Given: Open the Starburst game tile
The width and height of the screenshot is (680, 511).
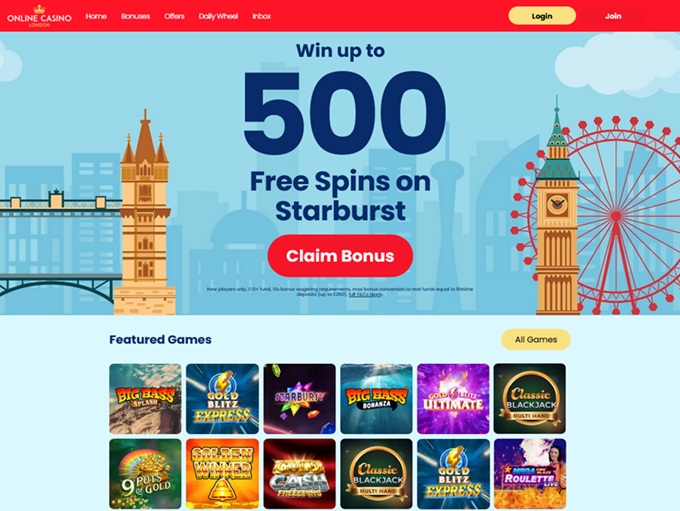Looking at the screenshot, I should (299, 399).
